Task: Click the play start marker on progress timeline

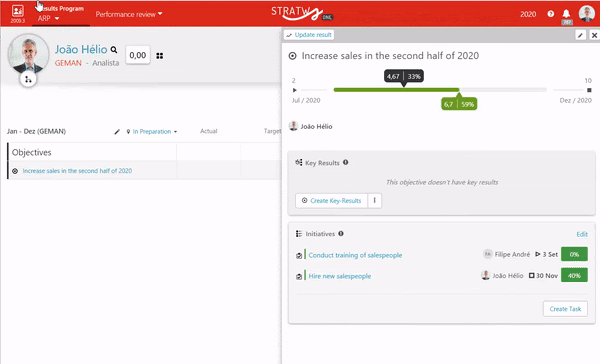Action: click(295, 90)
